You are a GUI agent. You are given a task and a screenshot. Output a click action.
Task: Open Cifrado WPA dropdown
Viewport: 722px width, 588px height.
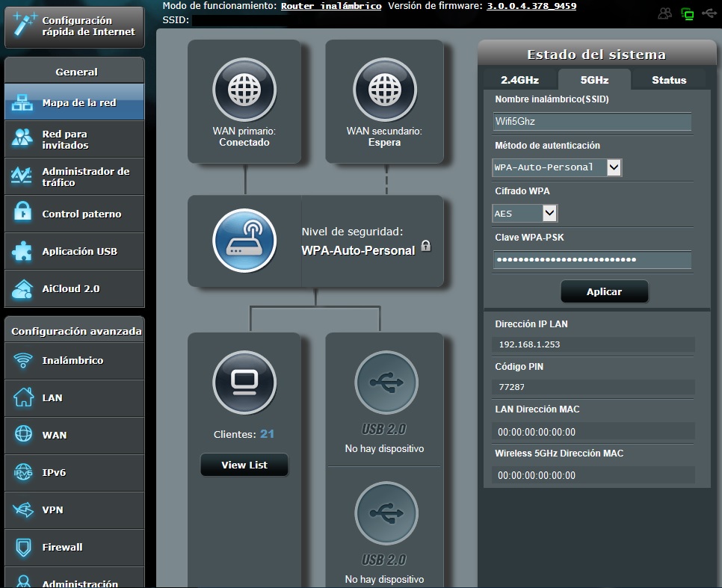(x=525, y=213)
